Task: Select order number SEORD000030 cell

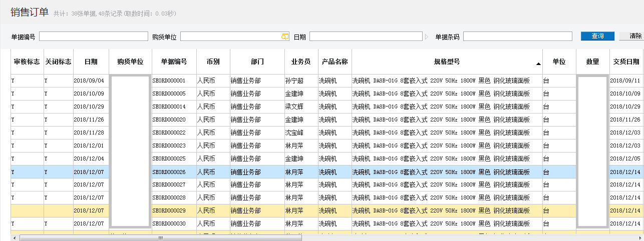Action: (x=174, y=224)
